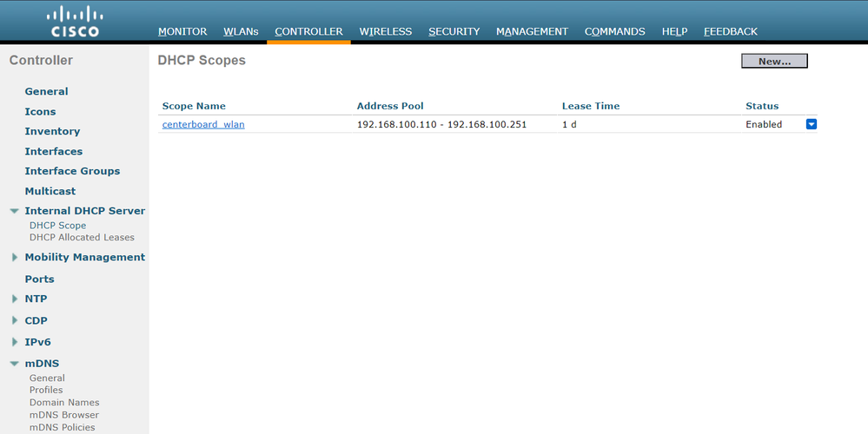Open the Interfaces page
The image size is (868, 434).
click(54, 151)
